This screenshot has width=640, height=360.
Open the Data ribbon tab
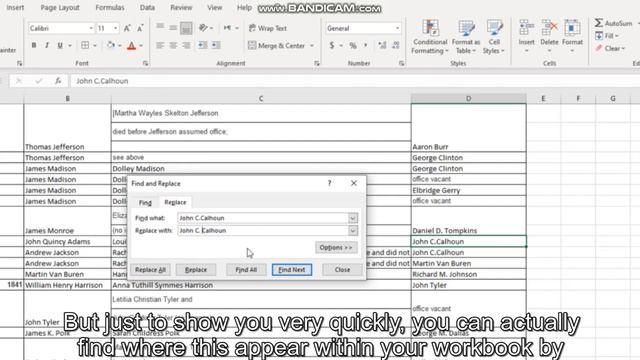point(147,7)
